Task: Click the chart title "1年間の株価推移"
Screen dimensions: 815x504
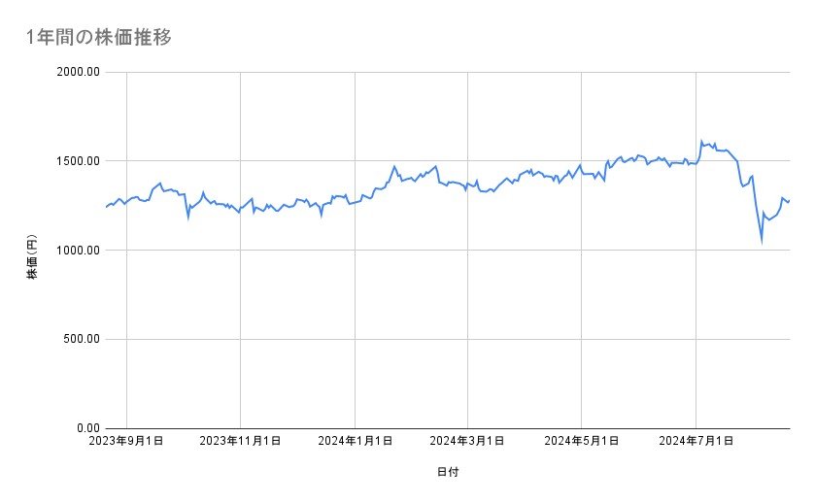Action: 101,38
